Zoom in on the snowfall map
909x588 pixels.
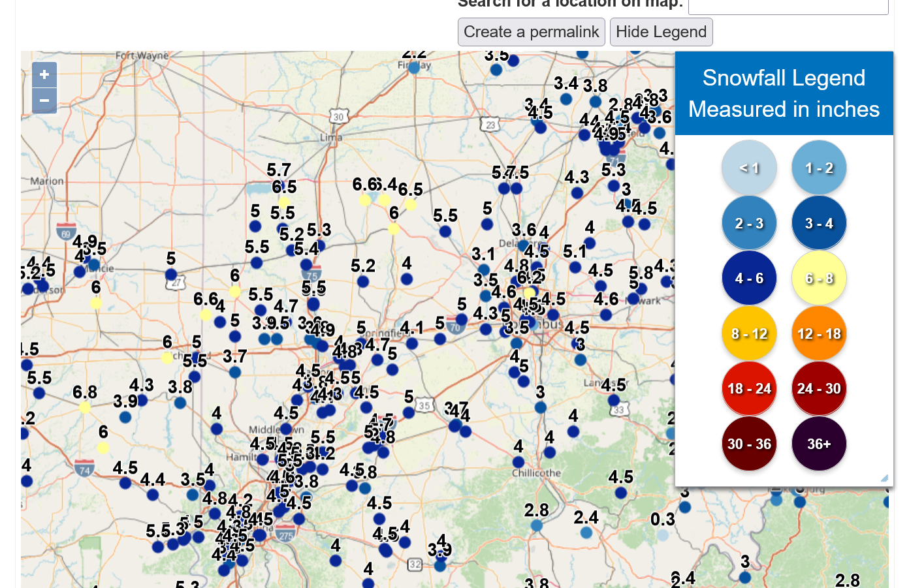click(x=44, y=75)
